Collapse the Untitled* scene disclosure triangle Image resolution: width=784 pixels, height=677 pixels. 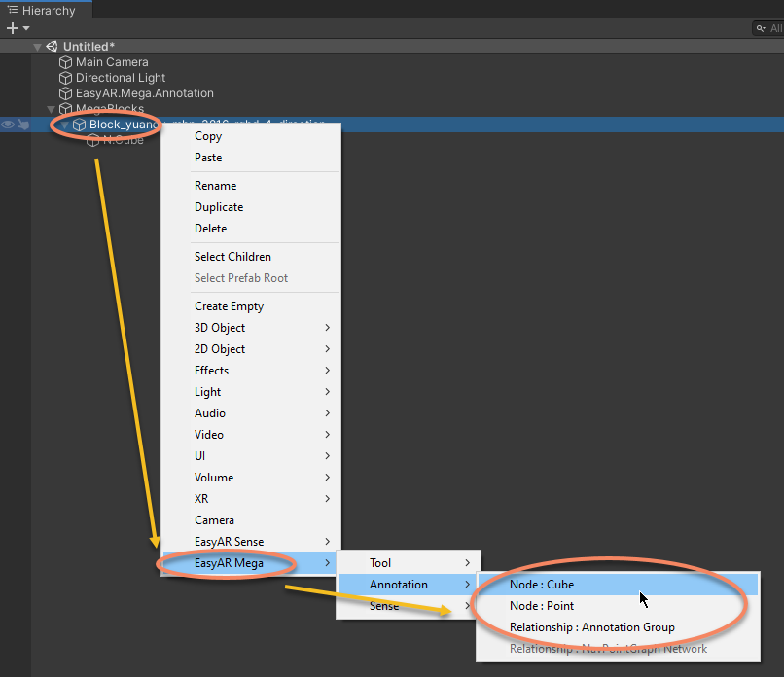36,46
